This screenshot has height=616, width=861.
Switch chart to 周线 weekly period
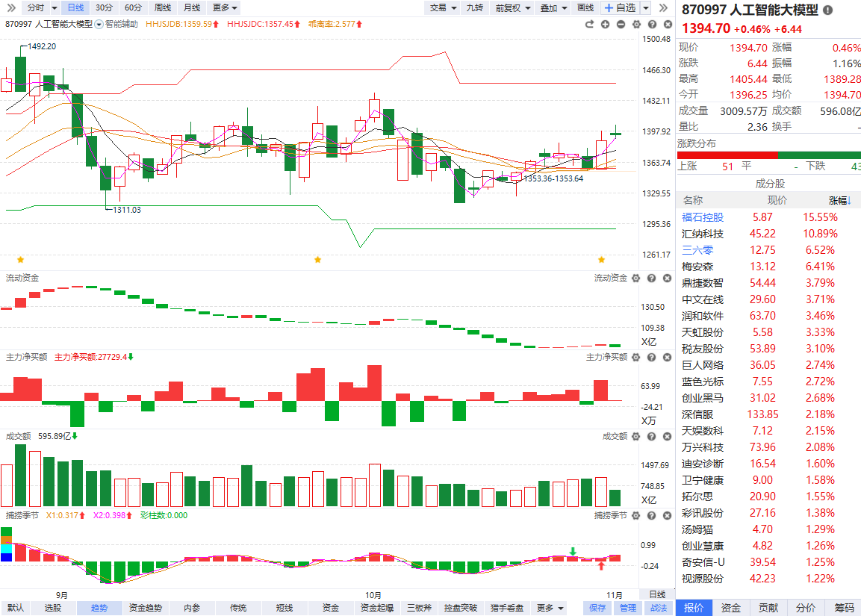click(x=162, y=7)
